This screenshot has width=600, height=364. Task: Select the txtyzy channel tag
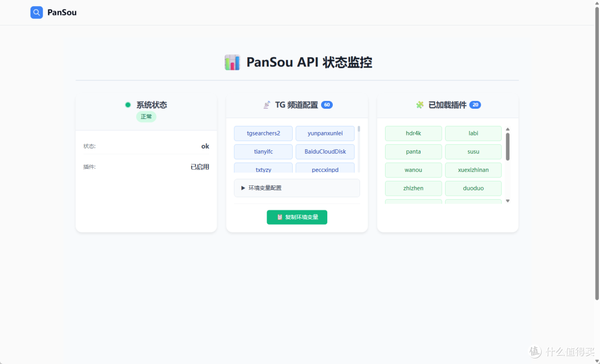click(263, 168)
